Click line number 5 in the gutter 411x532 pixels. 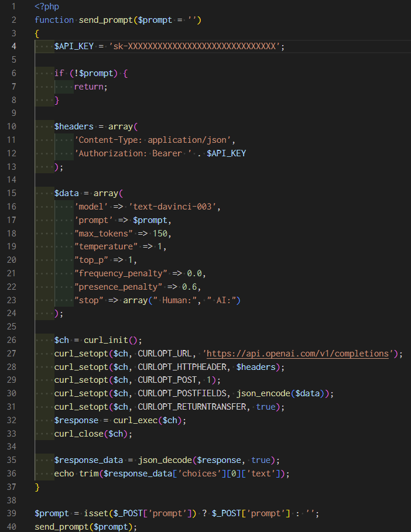(x=14, y=60)
